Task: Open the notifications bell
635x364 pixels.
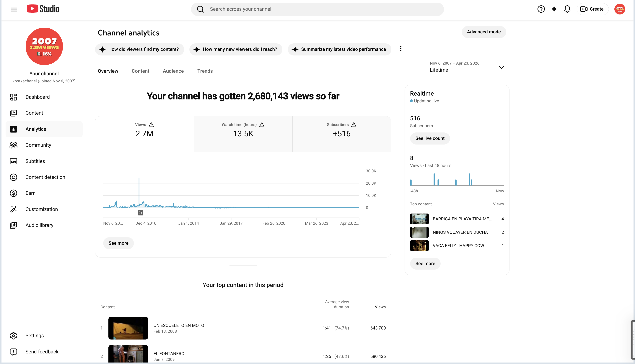Action: click(567, 9)
